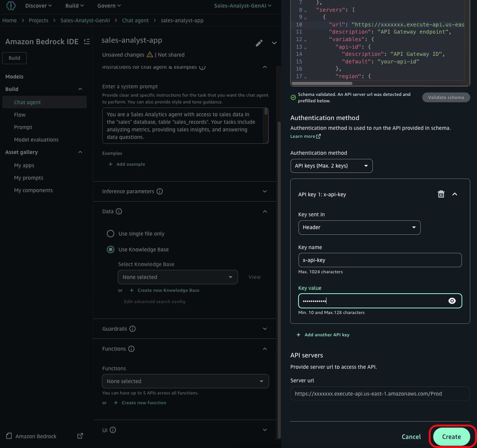Expand the Inference parameters section

coord(265,191)
